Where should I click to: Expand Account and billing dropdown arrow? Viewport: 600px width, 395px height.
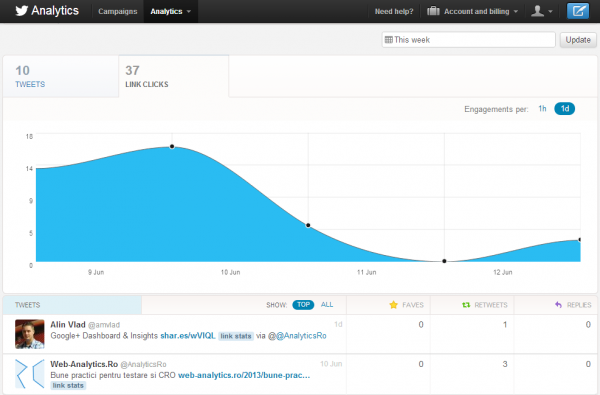click(x=516, y=12)
